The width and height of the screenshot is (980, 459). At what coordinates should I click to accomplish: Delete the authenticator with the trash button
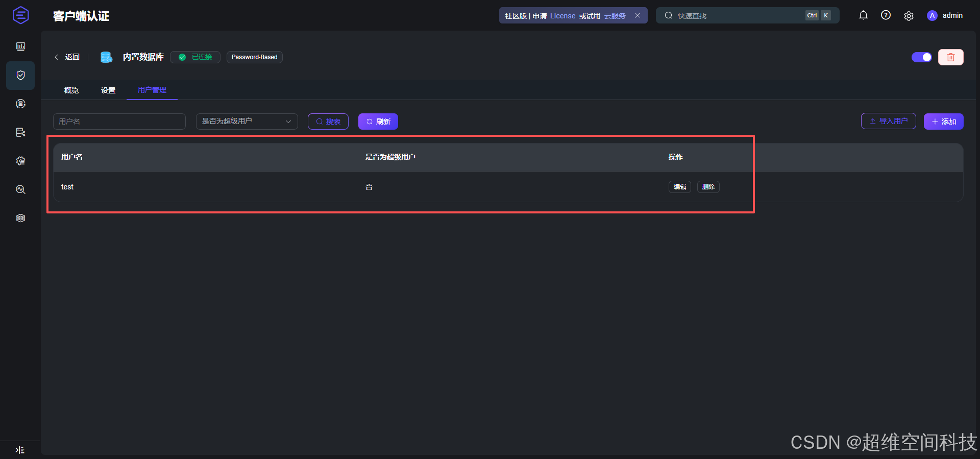coord(951,57)
